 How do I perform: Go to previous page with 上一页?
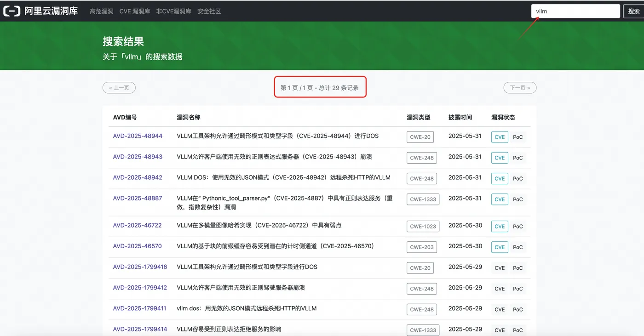[x=119, y=87]
